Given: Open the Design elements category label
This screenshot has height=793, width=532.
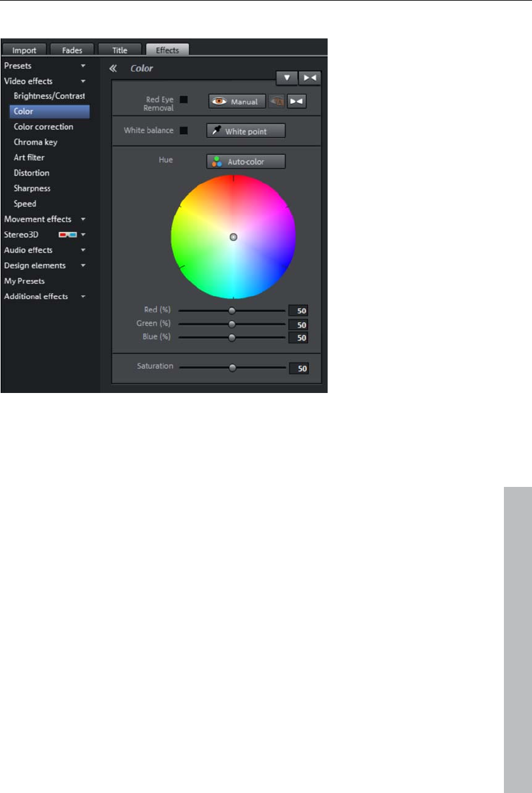Looking at the screenshot, I should (34, 265).
